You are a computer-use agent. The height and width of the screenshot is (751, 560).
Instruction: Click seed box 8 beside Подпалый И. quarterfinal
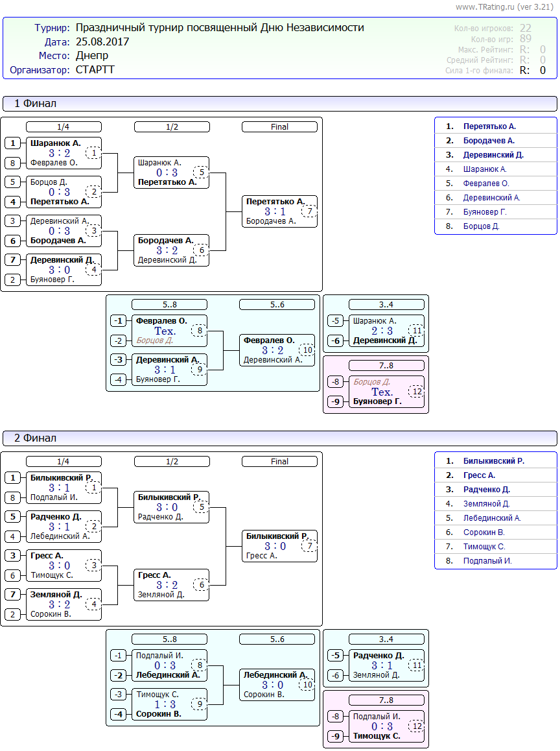13,497
